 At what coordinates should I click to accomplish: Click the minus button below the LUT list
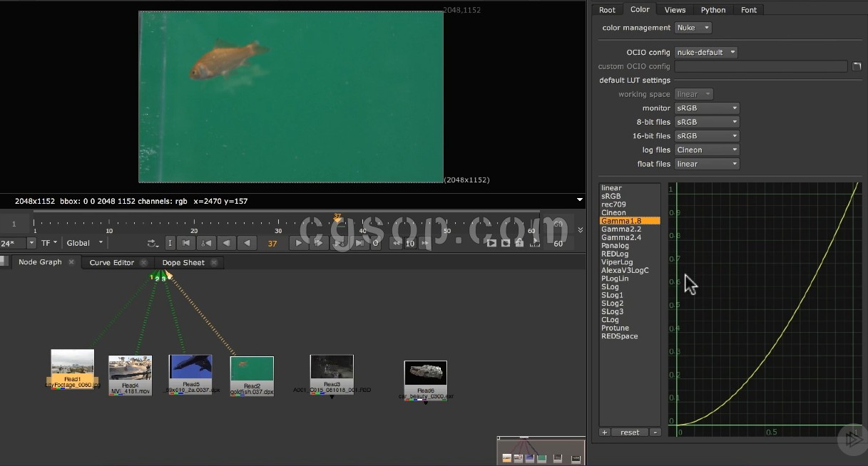[x=655, y=433]
